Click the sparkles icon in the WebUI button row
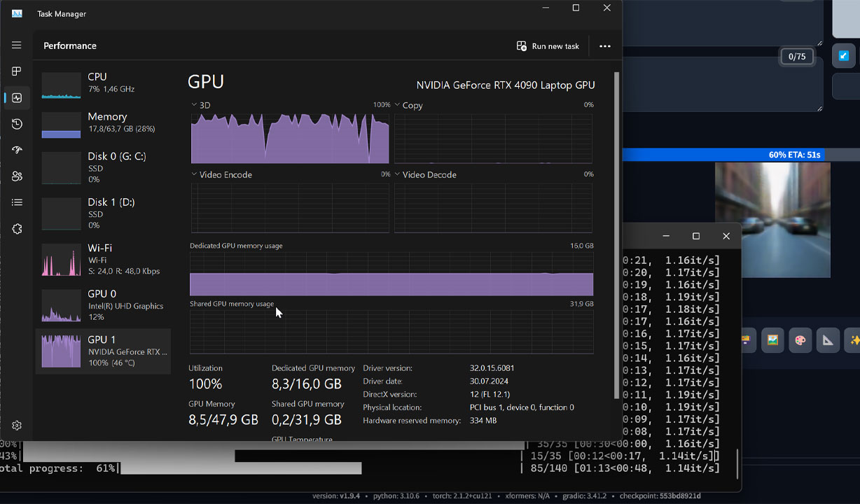860x504 pixels. click(x=855, y=341)
